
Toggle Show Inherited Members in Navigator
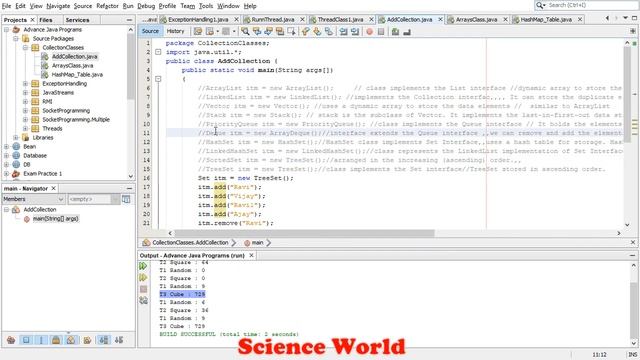[11, 340]
